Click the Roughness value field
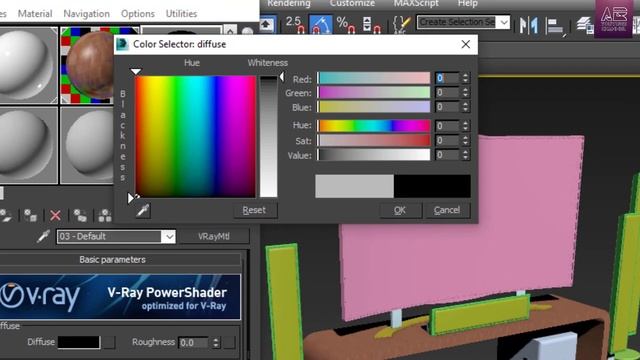Screen dimensions: 640x360 pyautogui.click(x=193, y=342)
